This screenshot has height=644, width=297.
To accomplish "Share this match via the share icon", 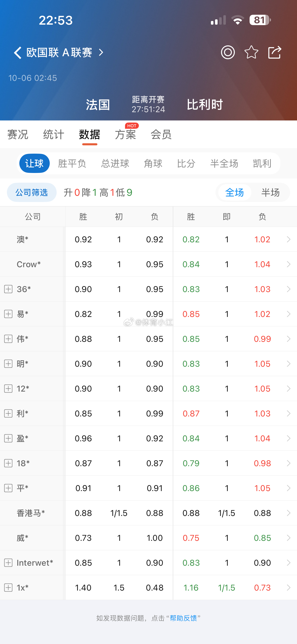I will click(x=274, y=52).
